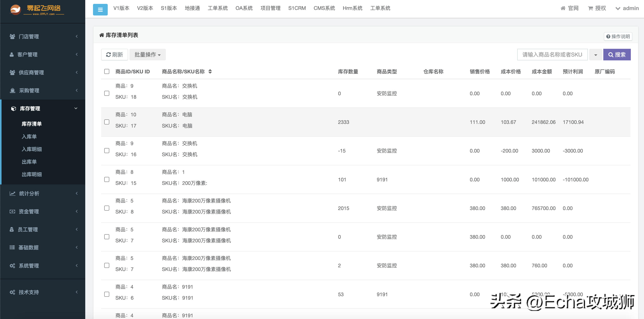Click the 资金管理 money icon
644x319 pixels.
[12, 211]
